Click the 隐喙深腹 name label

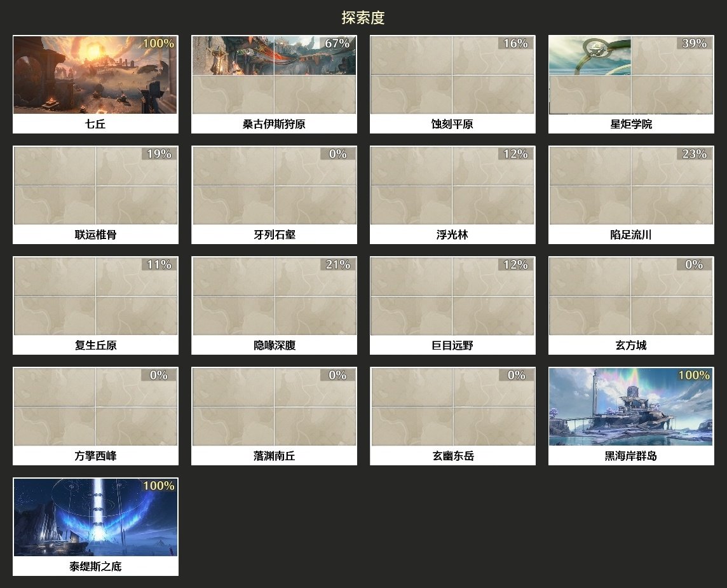[x=274, y=345]
